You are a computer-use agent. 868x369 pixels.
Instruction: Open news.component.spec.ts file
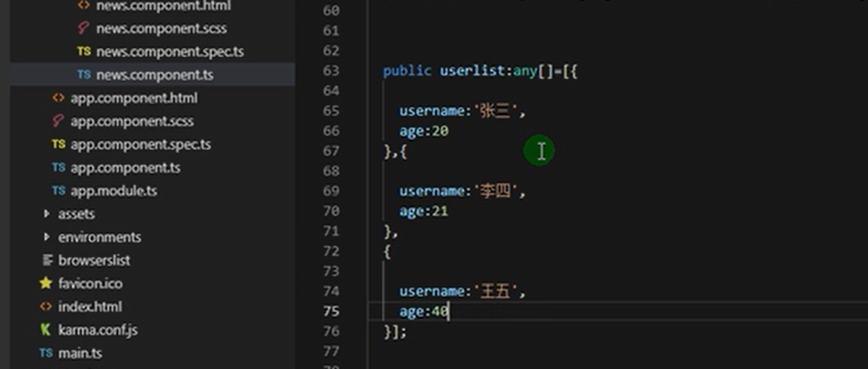pos(170,52)
